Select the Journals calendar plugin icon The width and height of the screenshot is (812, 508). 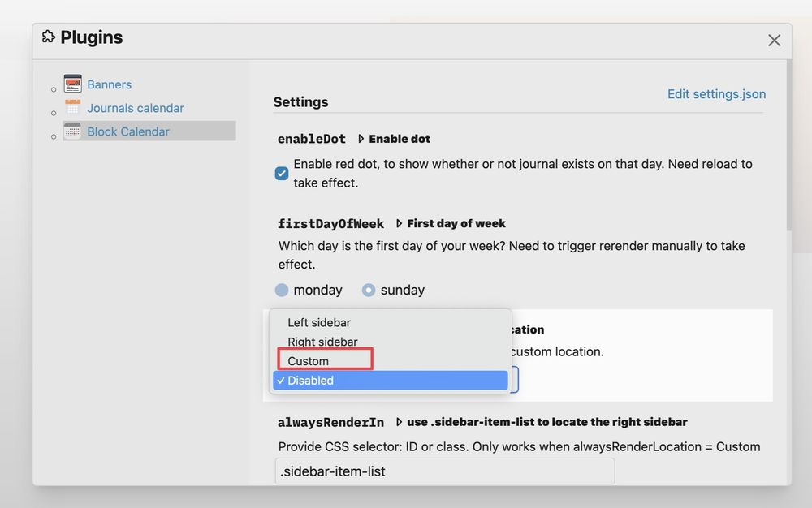pyautogui.click(x=72, y=108)
